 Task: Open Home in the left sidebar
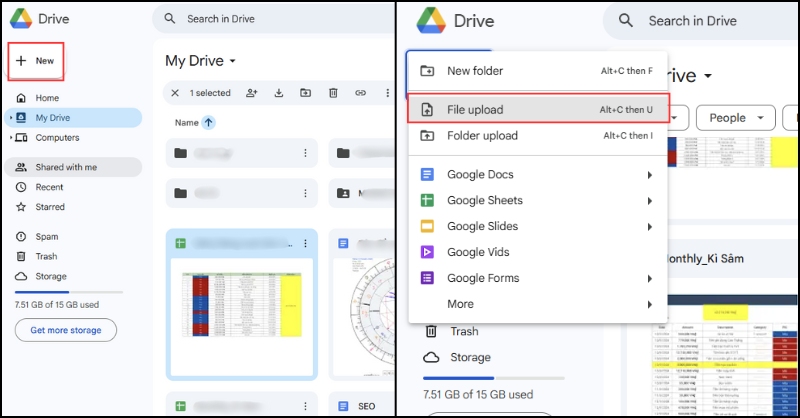tap(47, 98)
